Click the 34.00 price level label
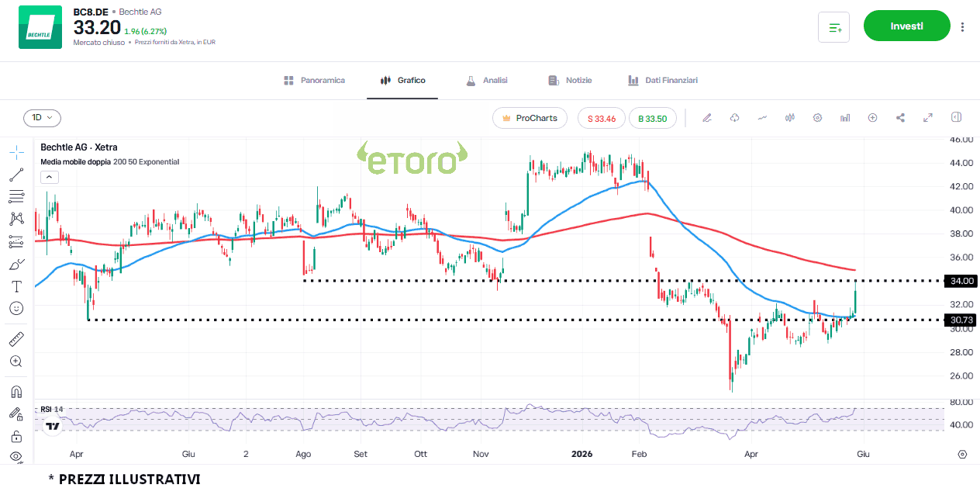The width and height of the screenshot is (980, 488). (x=961, y=281)
